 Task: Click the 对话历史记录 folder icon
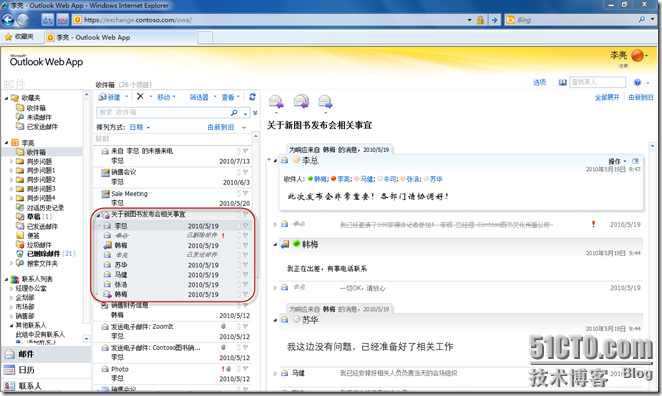[19, 207]
